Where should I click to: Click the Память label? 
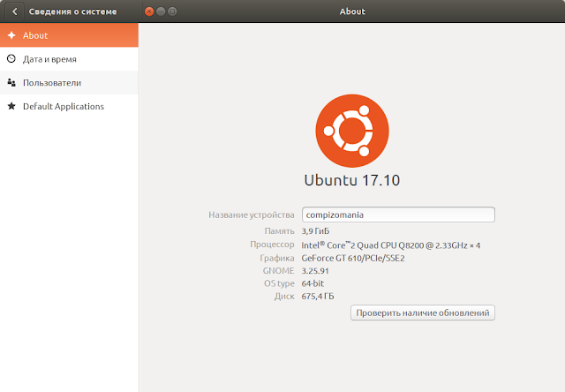280,231
